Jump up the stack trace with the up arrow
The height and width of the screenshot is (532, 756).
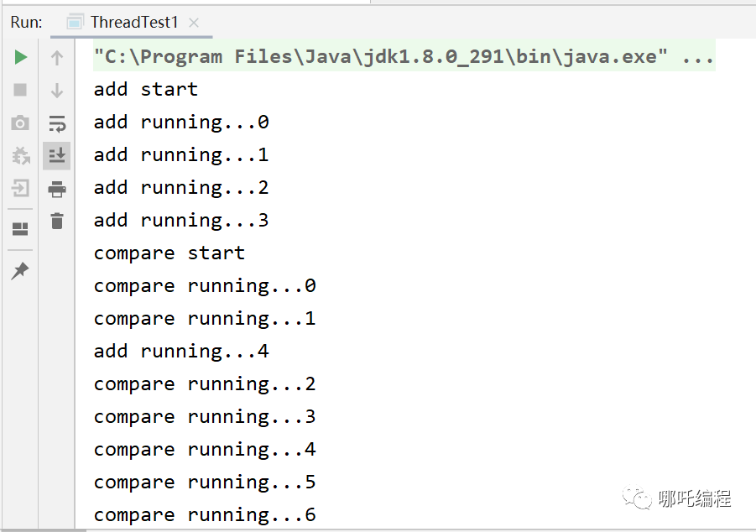57,58
